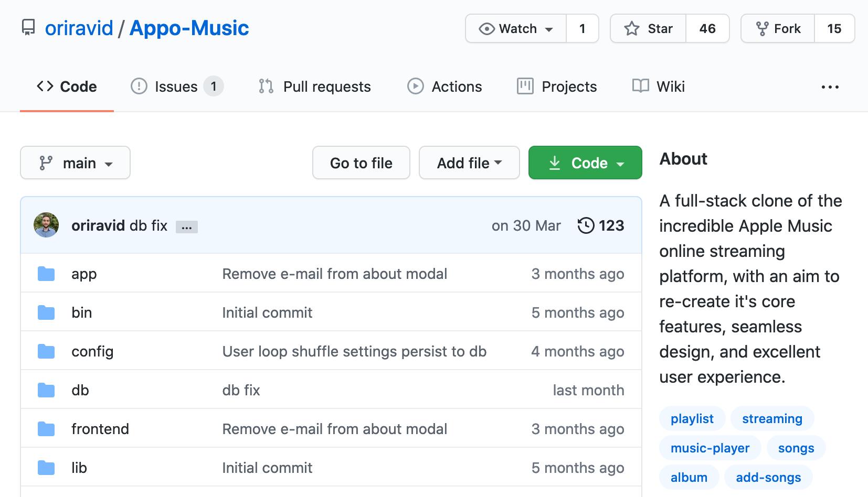Select the music-player topic tag

point(710,448)
